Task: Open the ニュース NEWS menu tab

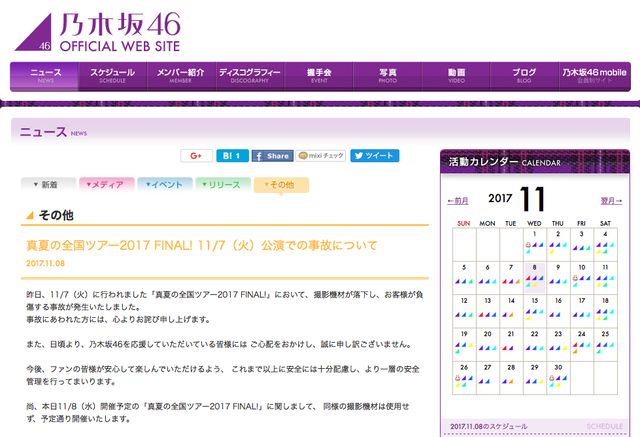Action: point(44,76)
